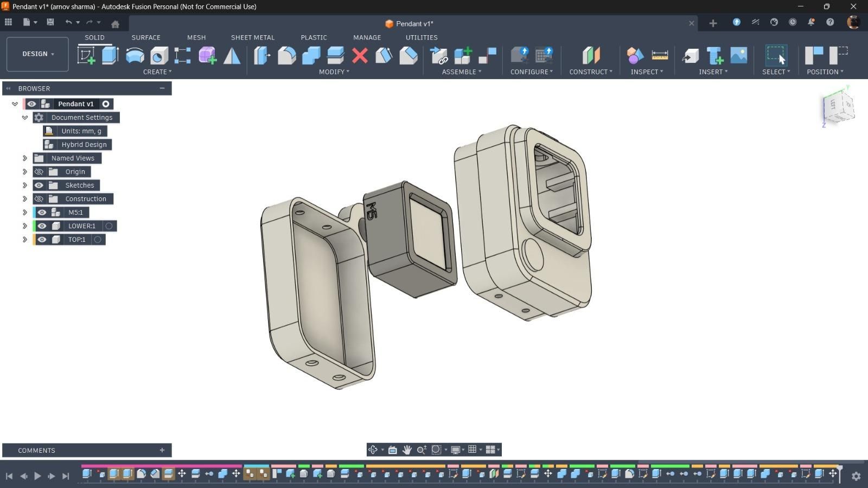Open the INSPECT menu

(647, 72)
